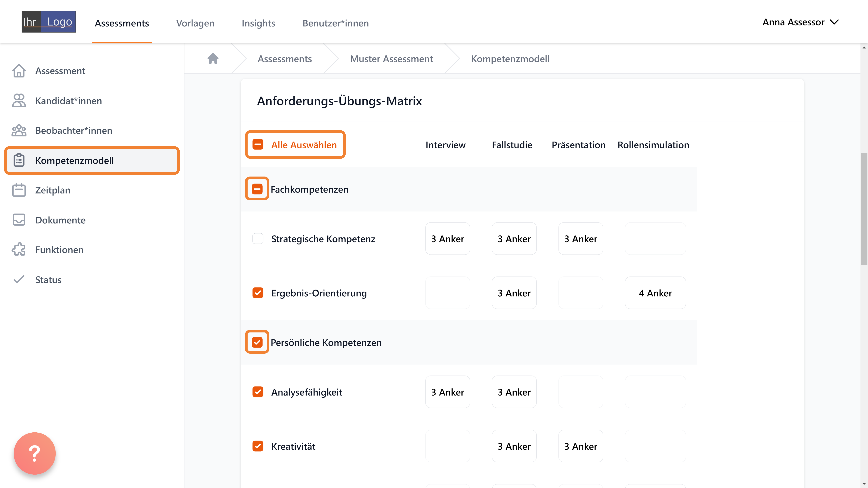
Task: Open Analysefähigkeit Interview 3 Anker cell
Action: click(x=447, y=392)
